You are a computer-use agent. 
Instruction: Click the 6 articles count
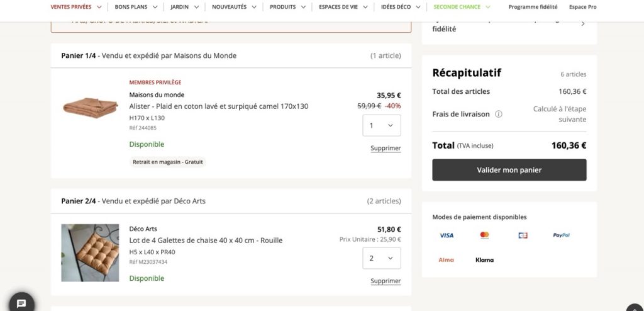(x=574, y=74)
